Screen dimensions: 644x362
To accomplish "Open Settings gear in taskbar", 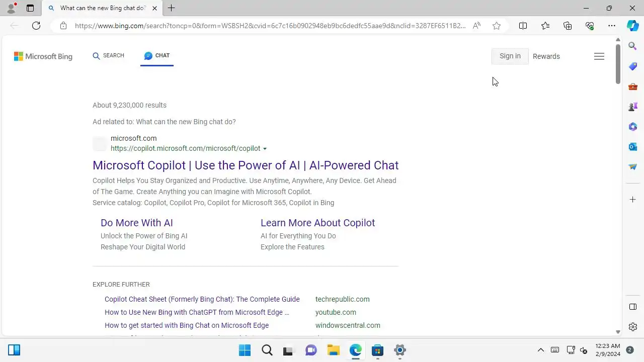I will point(400,350).
